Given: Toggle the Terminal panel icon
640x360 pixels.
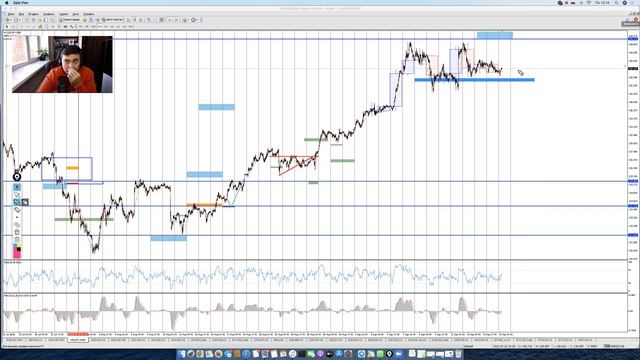Looking at the screenshot, I should [46, 20].
